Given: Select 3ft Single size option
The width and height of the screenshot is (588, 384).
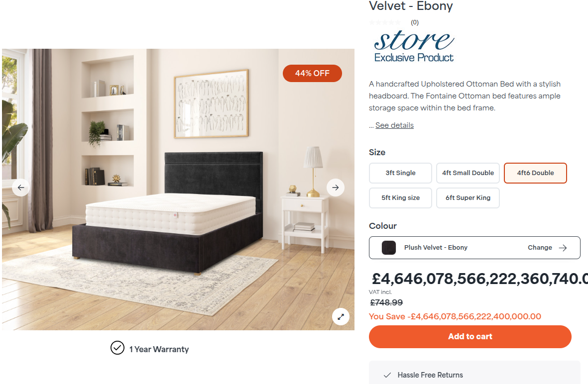Looking at the screenshot, I should coord(400,173).
